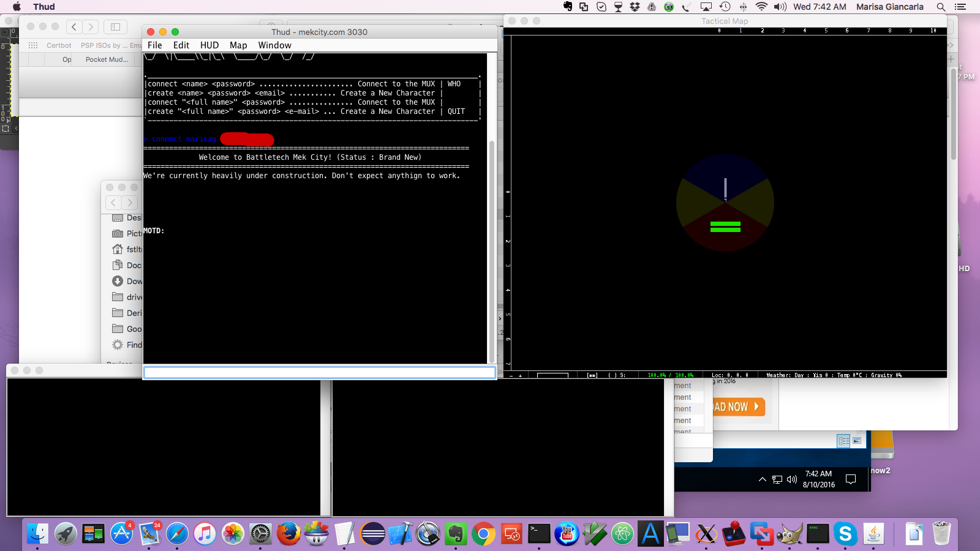The height and width of the screenshot is (551, 980).
Task: Click the Windows tray volume icon
Action: click(792, 479)
